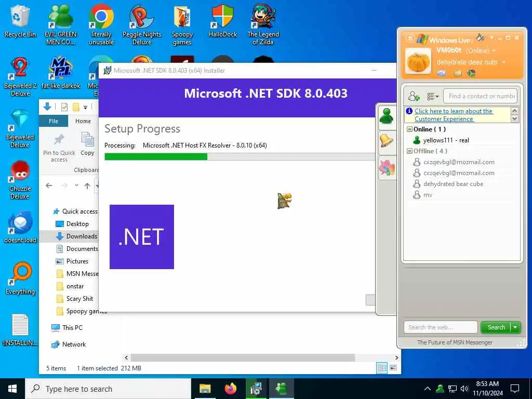The height and width of the screenshot is (399, 532).
Task: Click the Everything search desktop icon
Action: click(20, 279)
